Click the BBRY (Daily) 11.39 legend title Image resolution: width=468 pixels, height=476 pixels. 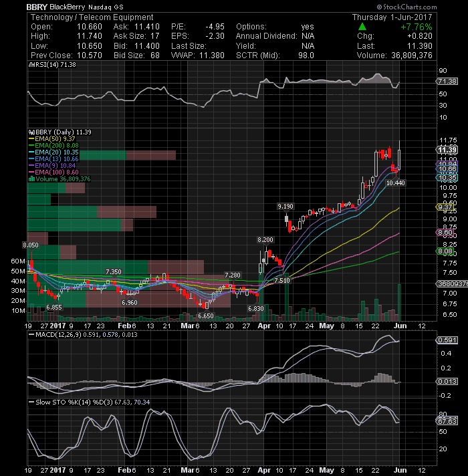click(63, 132)
